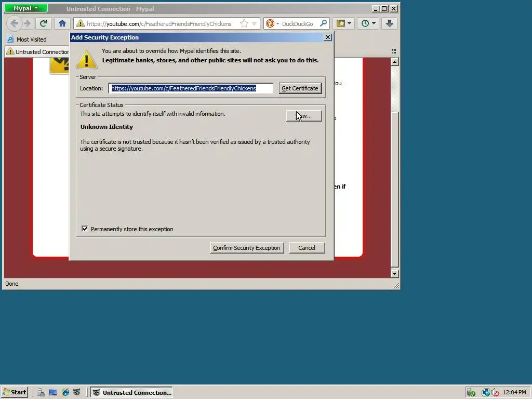532x399 pixels.
Task: Open Server Manager from quick launch
Action: point(41,393)
